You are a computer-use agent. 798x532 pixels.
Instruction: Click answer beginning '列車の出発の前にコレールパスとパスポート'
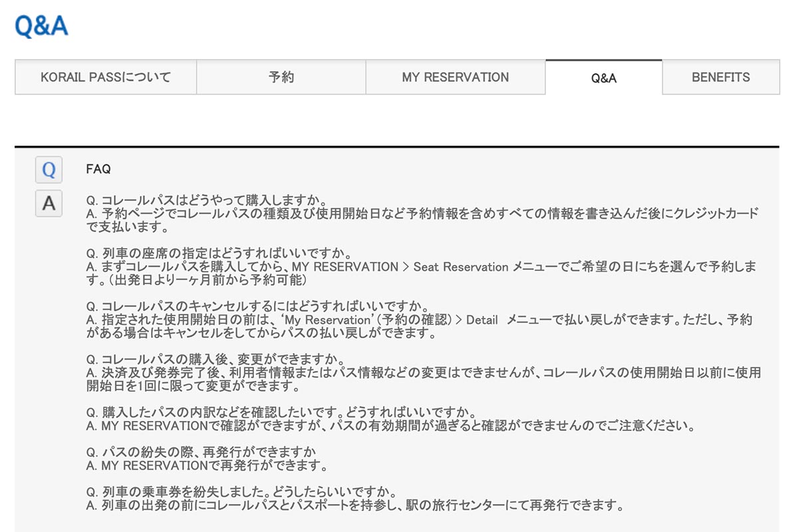tap(355, 505)
